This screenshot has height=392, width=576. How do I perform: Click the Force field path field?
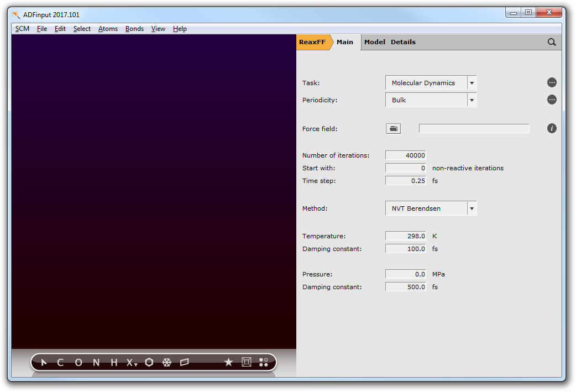[x=474, y=129]
